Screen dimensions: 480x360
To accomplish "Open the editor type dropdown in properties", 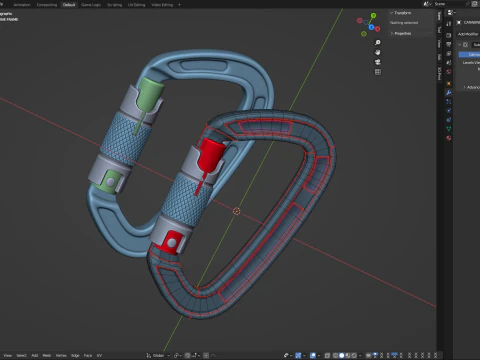I will (451, 12).
